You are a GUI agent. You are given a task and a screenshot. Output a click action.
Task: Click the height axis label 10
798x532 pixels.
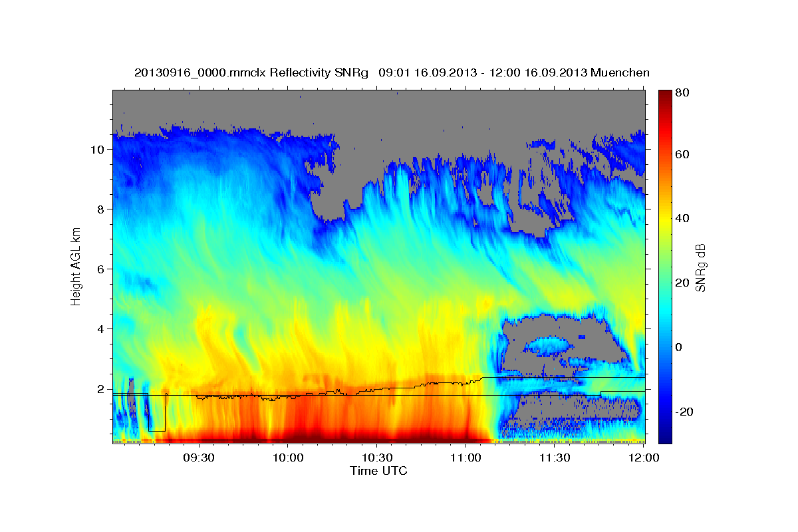click(x=99, y=150)
